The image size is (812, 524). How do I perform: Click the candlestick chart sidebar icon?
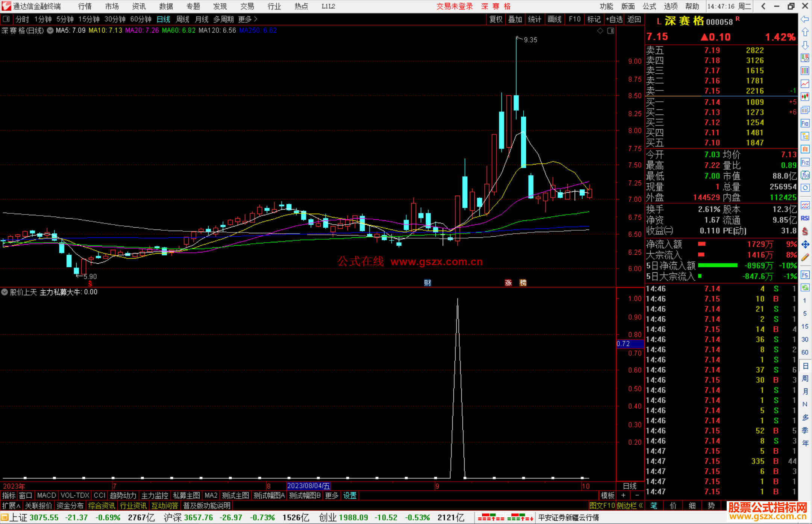[x=805, y=97]
